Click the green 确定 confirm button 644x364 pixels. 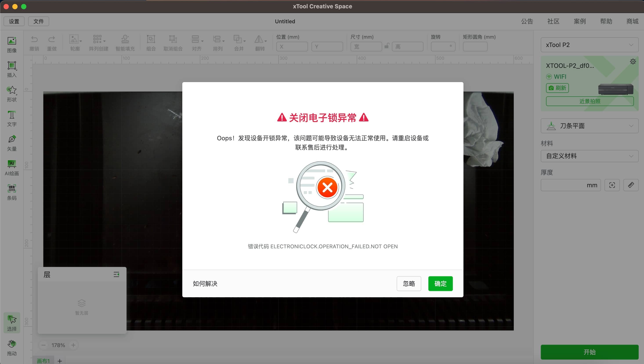(x=440, y=283)
